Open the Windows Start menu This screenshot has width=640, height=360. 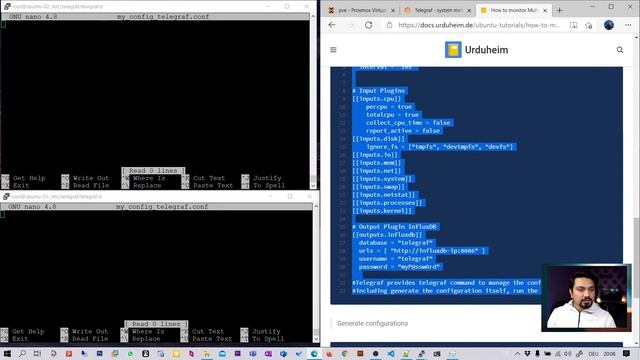pos(7,354)
